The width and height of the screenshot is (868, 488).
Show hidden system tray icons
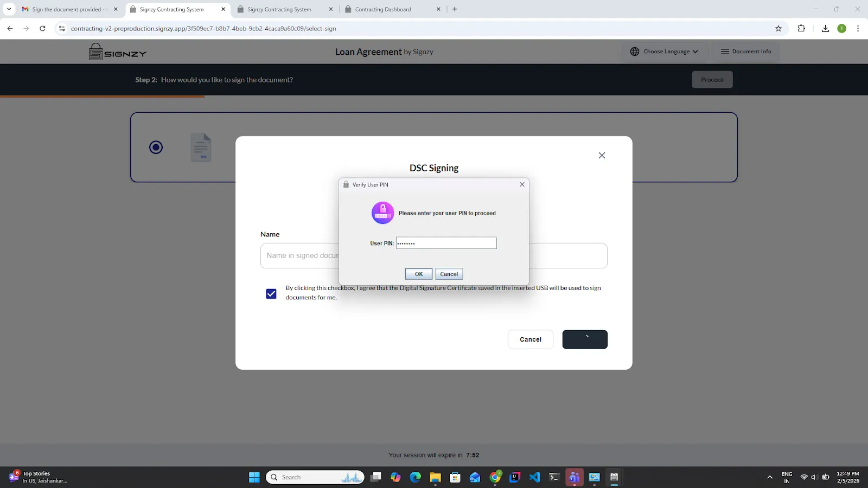click(769, 477)
